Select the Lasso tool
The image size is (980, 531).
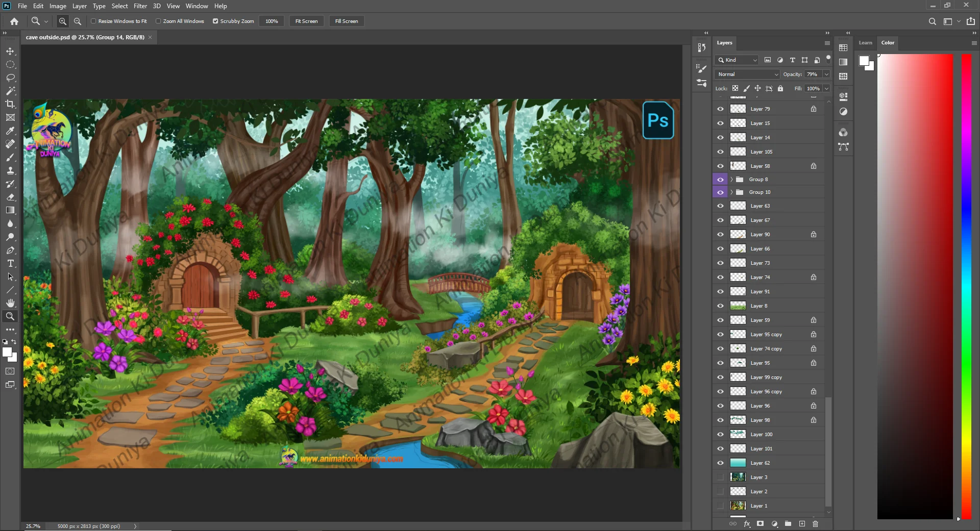10,78
